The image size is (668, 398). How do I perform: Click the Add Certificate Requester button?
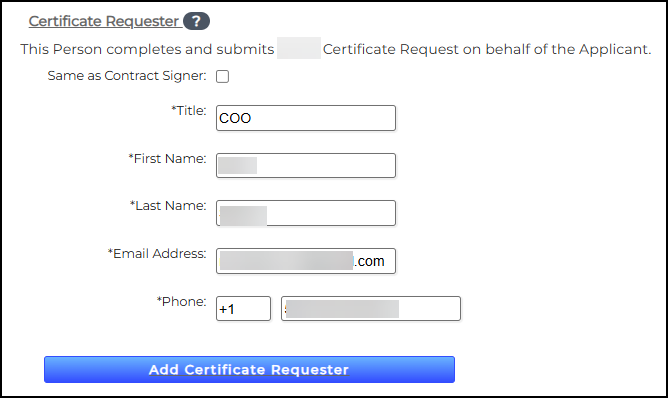249,369
